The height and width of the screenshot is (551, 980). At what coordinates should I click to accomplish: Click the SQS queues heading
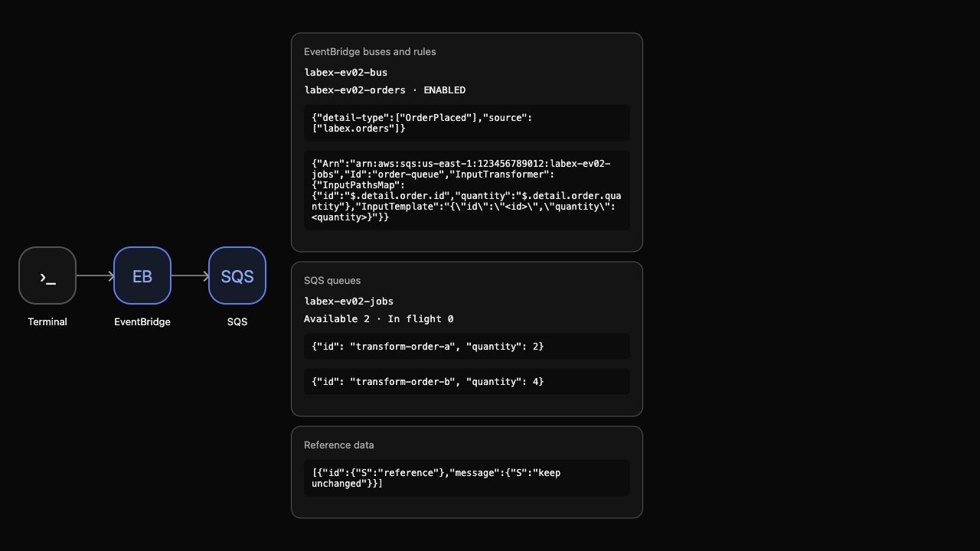click(x=332, y=281)
